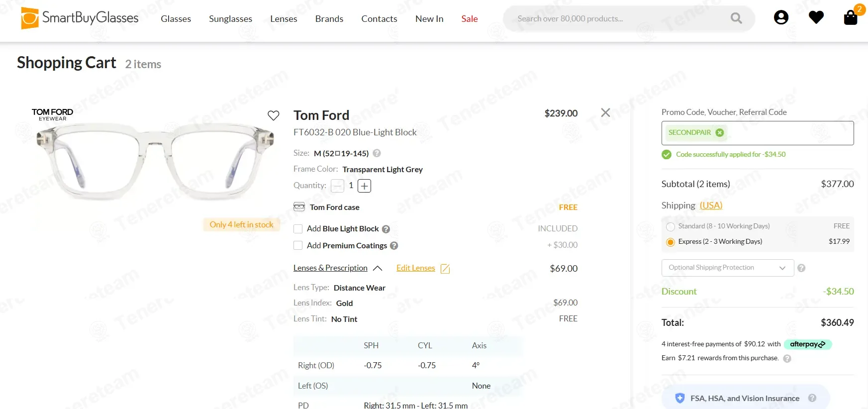Remove the SECONDPAIR promo code
The image size is (868, 409).
[x=719, y=132]
